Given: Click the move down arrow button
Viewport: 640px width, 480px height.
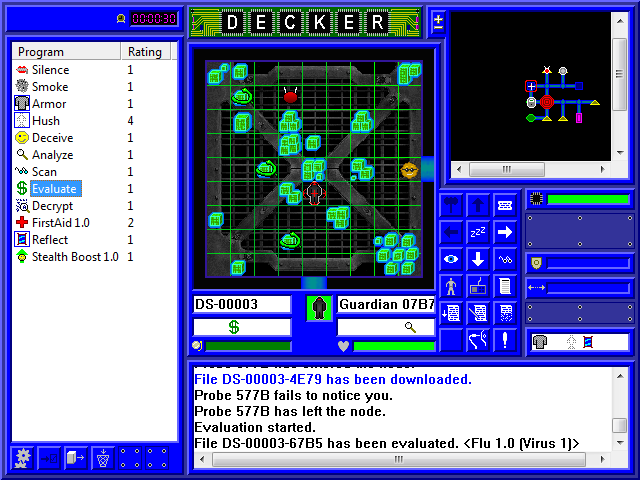Looking at the screenshot, I should pyautogui.click(x=478, y=259).
